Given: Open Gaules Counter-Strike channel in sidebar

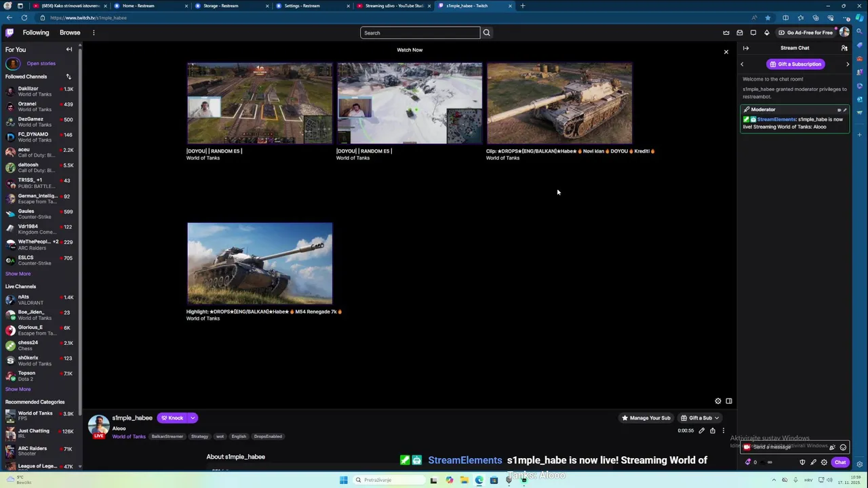Looking at the screenshot, I should 40,214.
